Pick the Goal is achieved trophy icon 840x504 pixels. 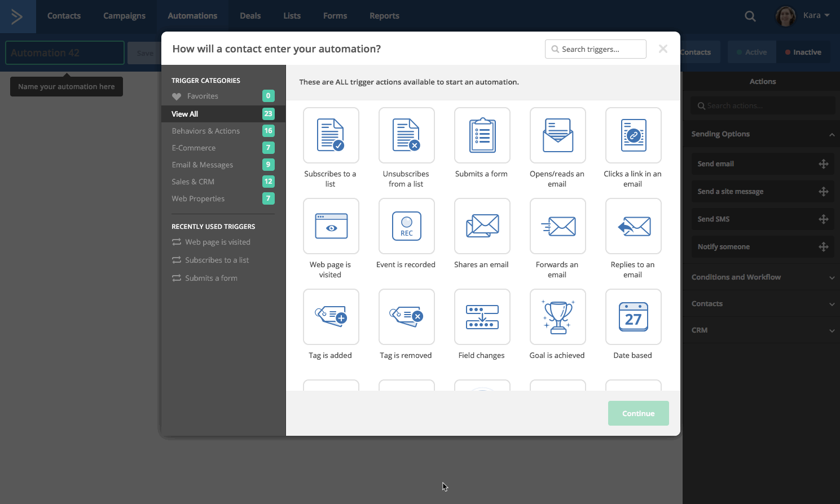pos(557,317)
